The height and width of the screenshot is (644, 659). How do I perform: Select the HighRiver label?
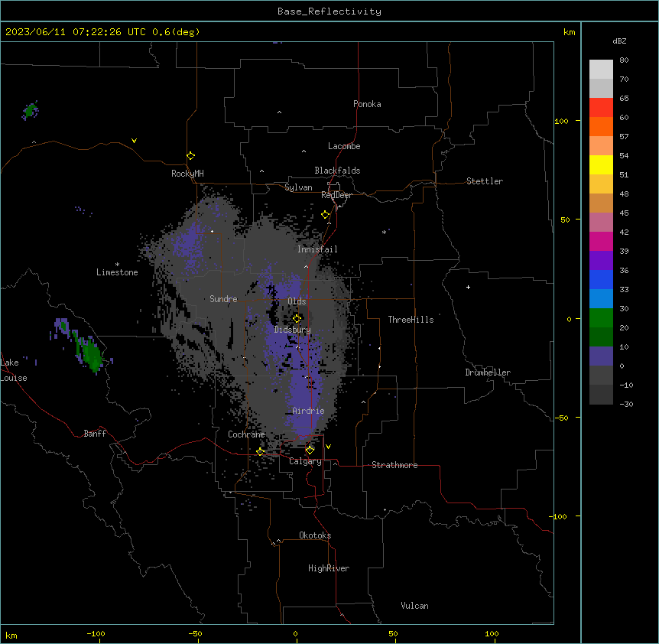[x=329, y=568]
